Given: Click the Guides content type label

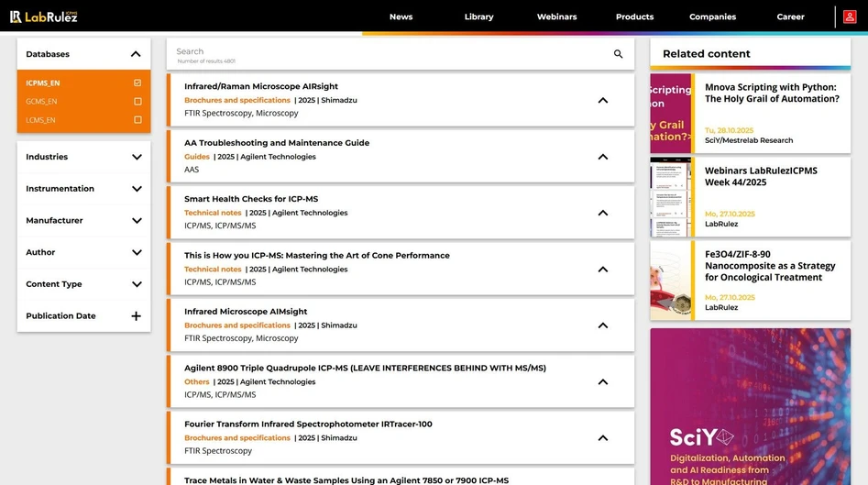Looking at the screenshot, I should point(196,157).
